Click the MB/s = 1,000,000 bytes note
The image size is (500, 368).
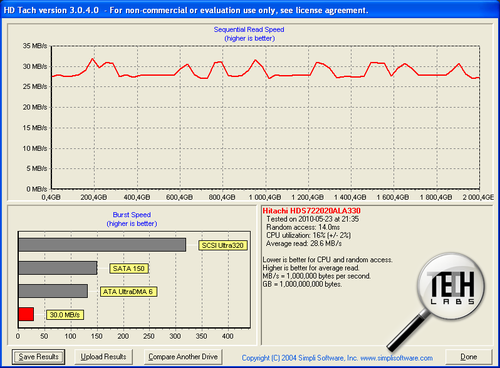click(316, 276)
